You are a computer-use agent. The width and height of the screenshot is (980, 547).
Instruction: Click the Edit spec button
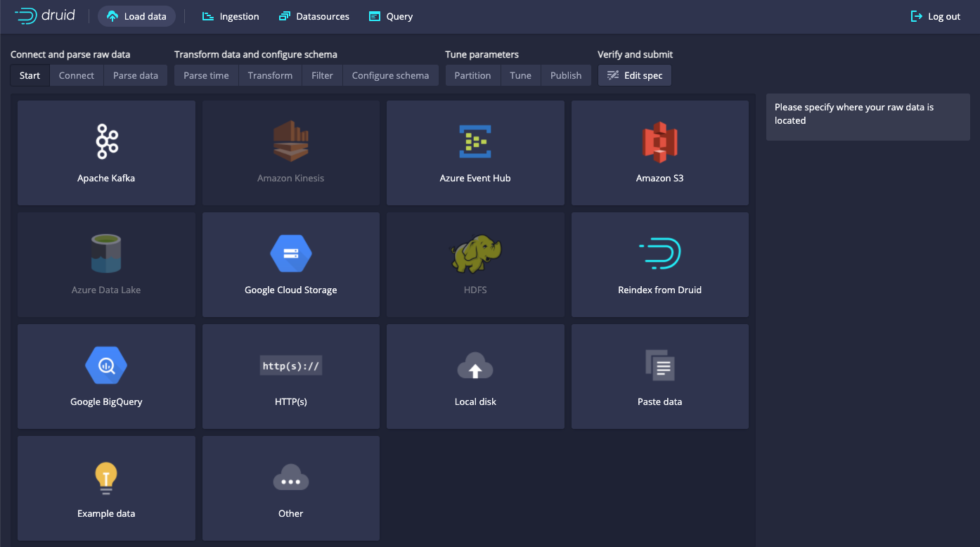pos(635,75)
